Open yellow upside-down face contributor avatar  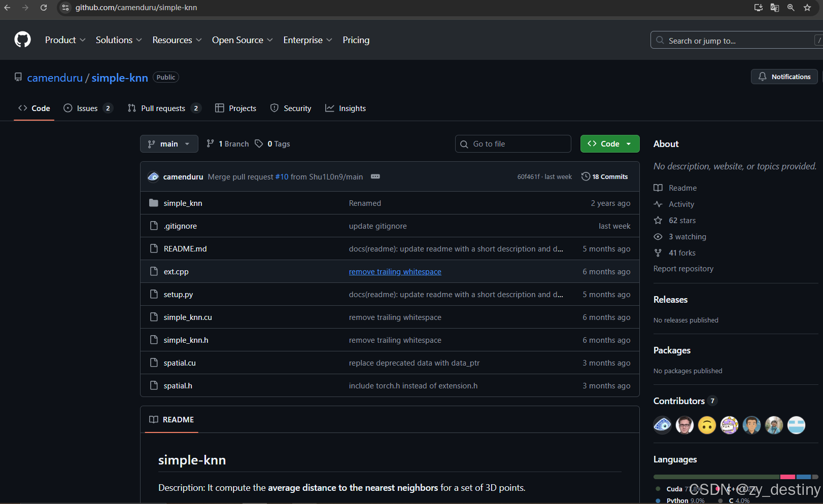point(707,425)
